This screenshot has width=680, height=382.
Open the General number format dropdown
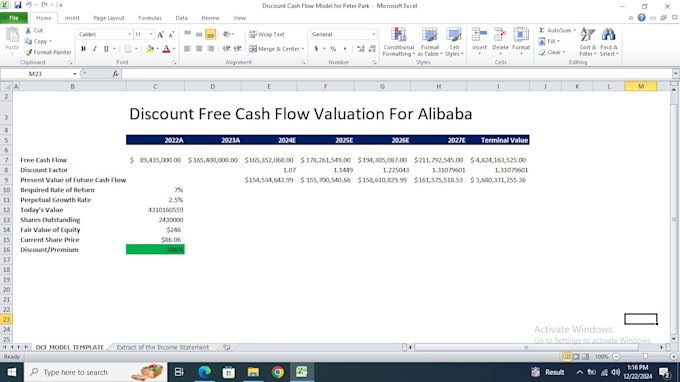373,34
